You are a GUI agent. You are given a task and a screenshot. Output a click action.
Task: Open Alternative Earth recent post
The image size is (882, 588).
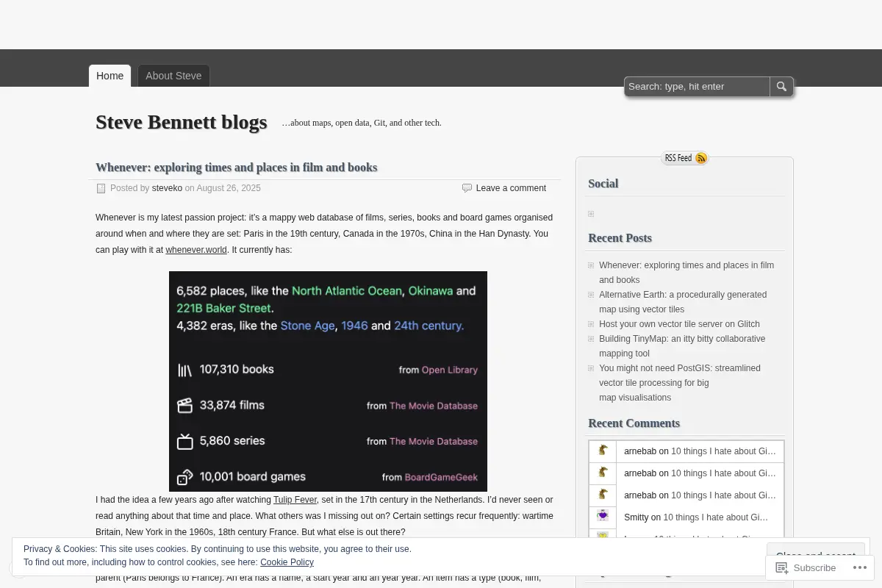tap(683, 302)
